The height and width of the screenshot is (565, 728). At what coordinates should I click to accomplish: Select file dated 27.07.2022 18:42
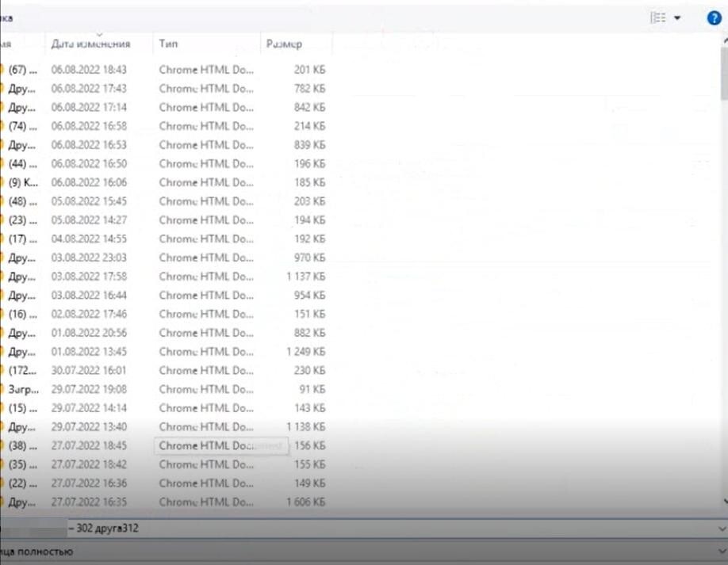89,464
